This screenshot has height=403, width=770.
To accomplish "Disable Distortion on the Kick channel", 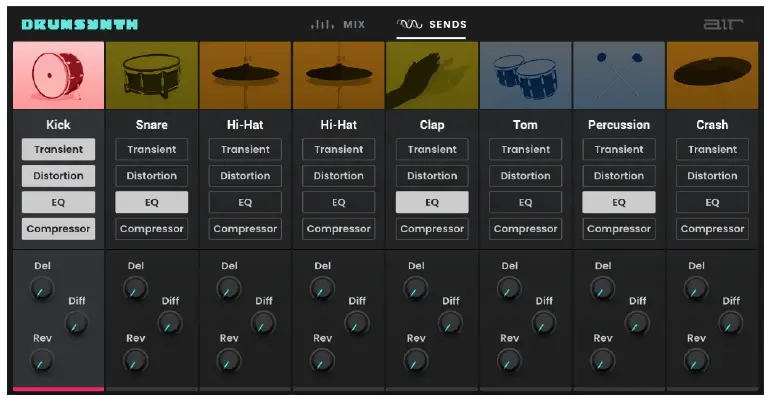I will click(58, 176).
